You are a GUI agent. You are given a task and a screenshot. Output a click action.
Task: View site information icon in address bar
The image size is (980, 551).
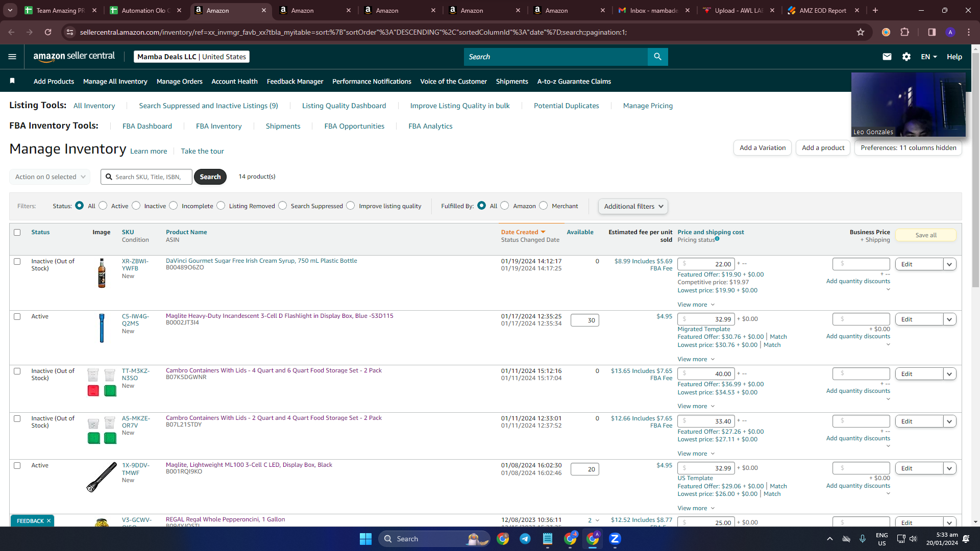(x=70, y=32)
